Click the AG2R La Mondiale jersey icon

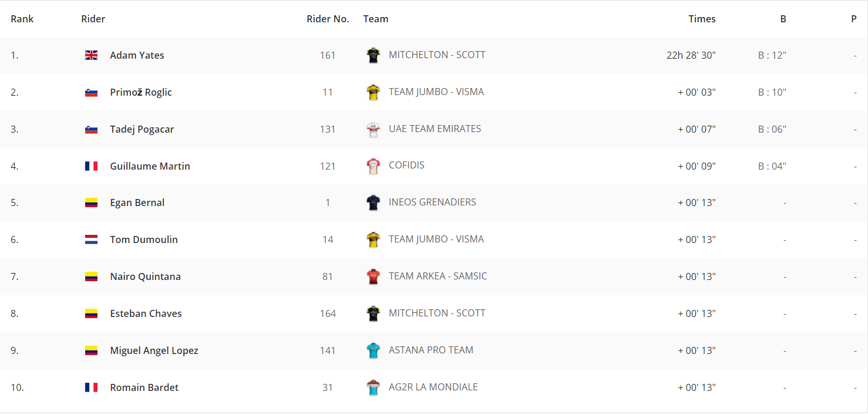tap(373, 387)
